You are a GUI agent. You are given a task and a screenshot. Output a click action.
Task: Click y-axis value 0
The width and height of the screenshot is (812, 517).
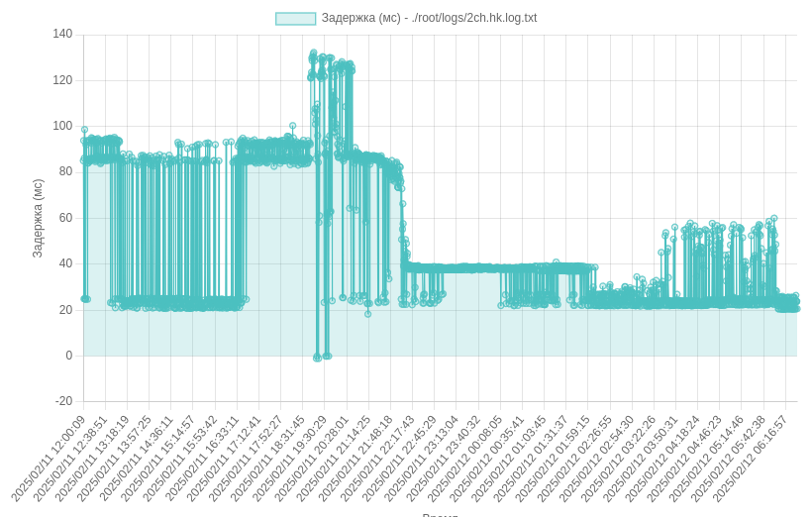[69, 356]
